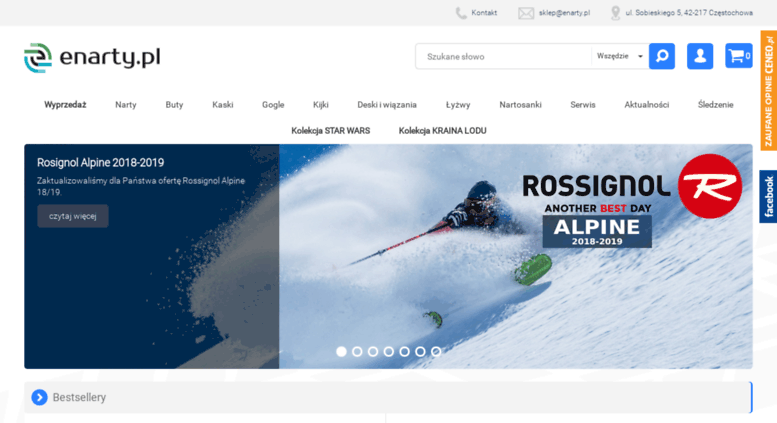Open the Wszędzie search category dropdown
The image size is (777, 423).
coord(619,56)
